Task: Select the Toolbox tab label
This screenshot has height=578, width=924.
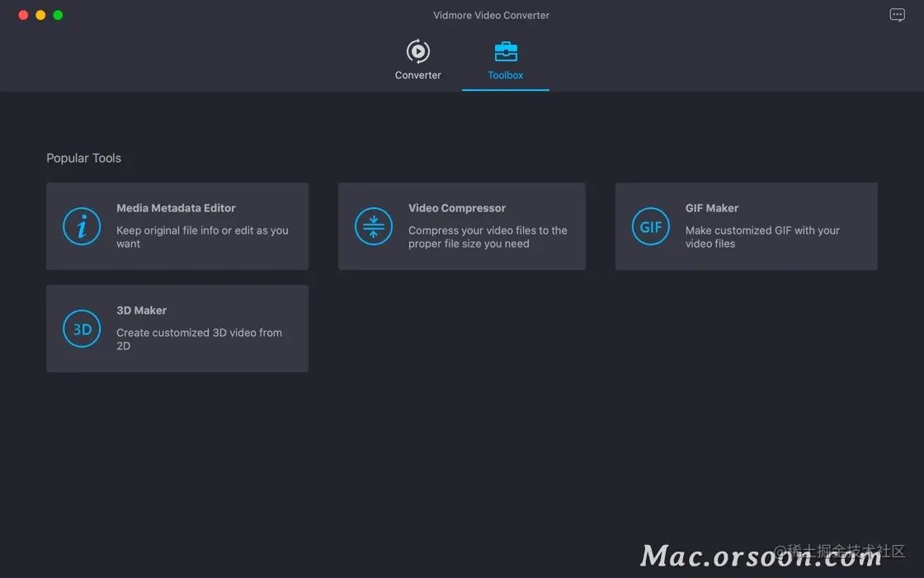Action: [x=506, y=75]
